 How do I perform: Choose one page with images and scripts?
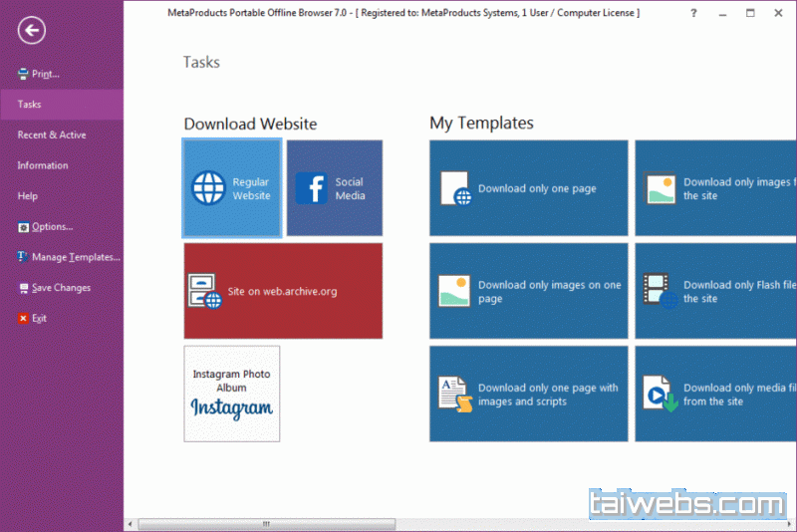(528, 394)
